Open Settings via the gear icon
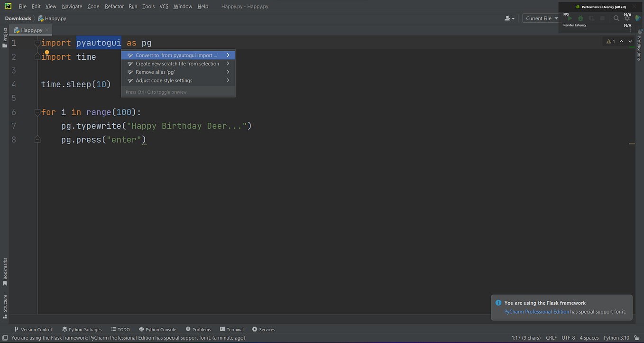 point(627,18)
